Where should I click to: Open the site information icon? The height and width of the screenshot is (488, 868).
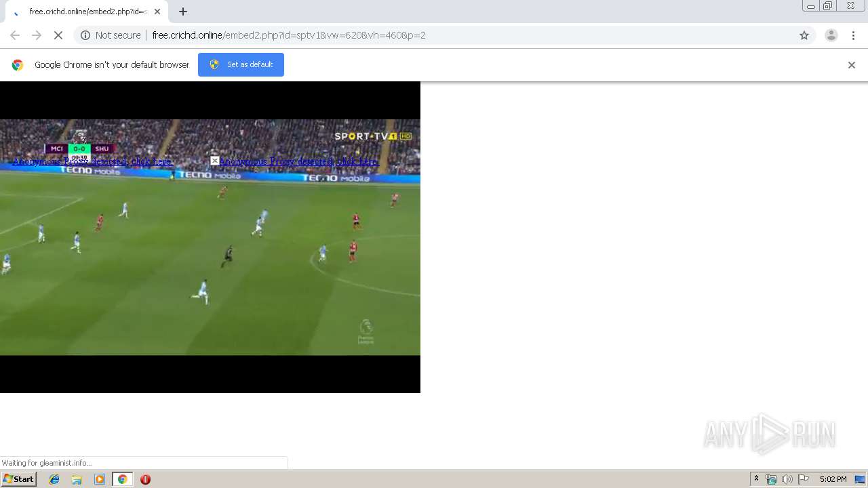85,35
